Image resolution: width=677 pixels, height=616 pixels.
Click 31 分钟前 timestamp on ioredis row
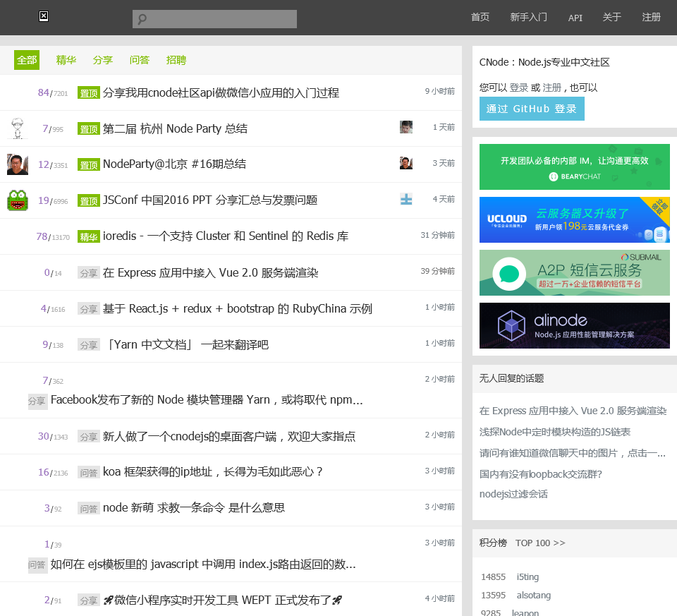(x=438, y=235)
